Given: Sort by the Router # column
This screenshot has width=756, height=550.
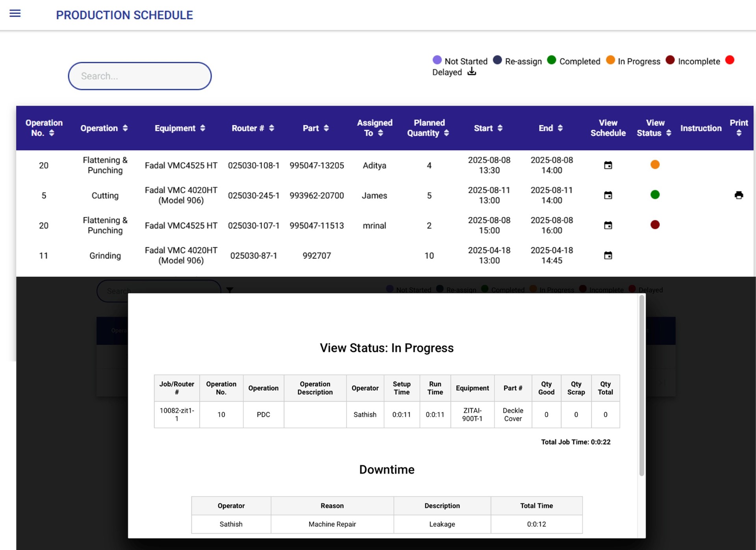Looking at the screenshot, I should click(253, 128).
